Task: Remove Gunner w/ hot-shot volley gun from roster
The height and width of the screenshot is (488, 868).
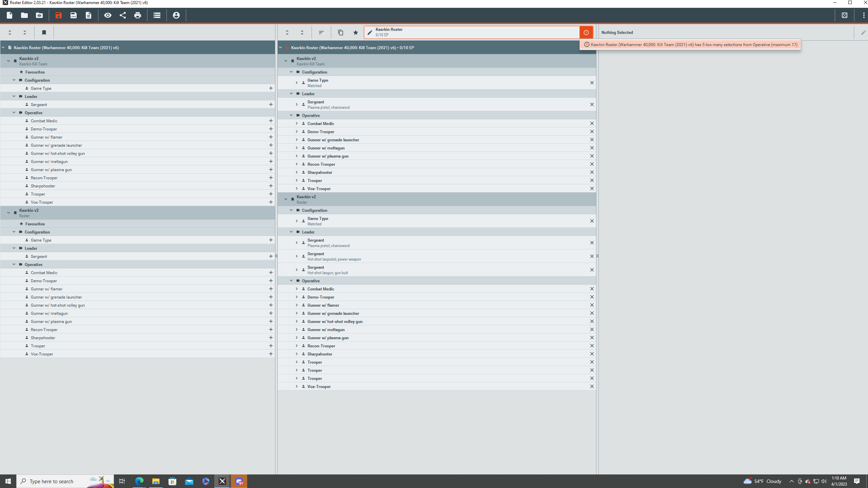Action: [592, 321]
